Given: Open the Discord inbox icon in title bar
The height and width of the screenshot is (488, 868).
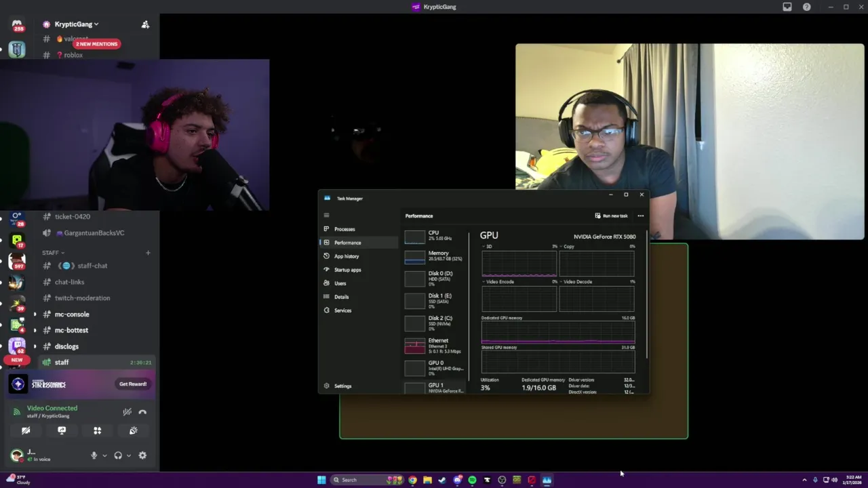Looking at the screenshot, I should click(787, 7).
